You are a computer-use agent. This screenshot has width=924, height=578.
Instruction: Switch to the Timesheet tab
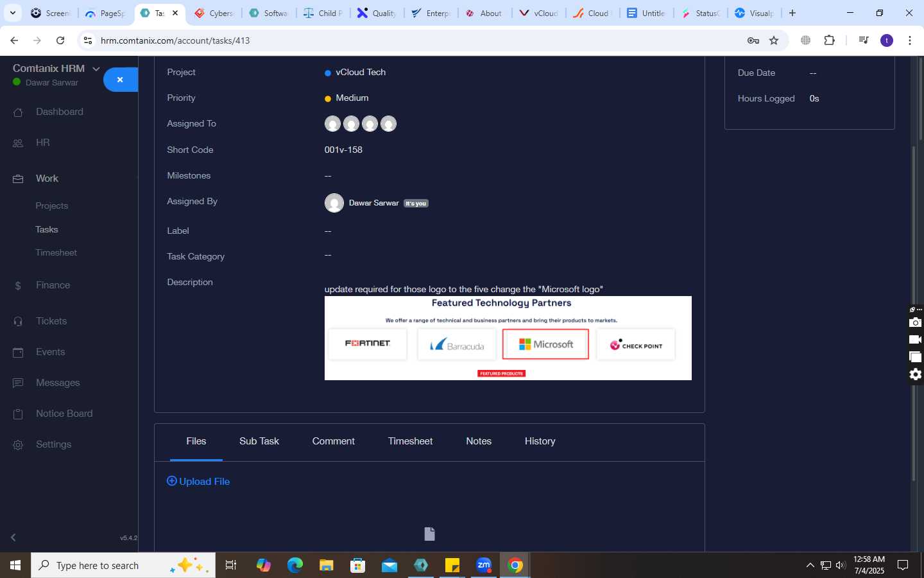(x=410, y=441)
